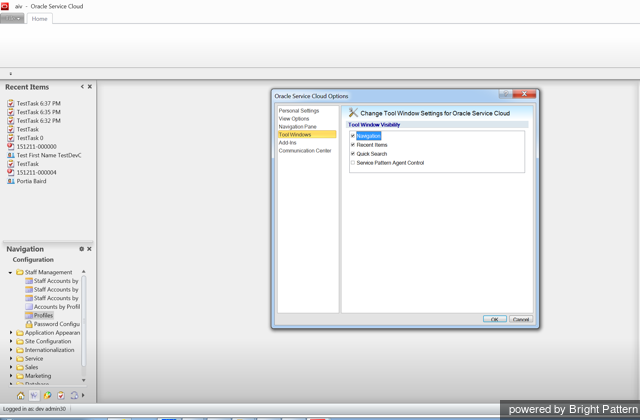640x420 pixels.
Task: Open the Analytics navigation icon
Action: point(47,395)
